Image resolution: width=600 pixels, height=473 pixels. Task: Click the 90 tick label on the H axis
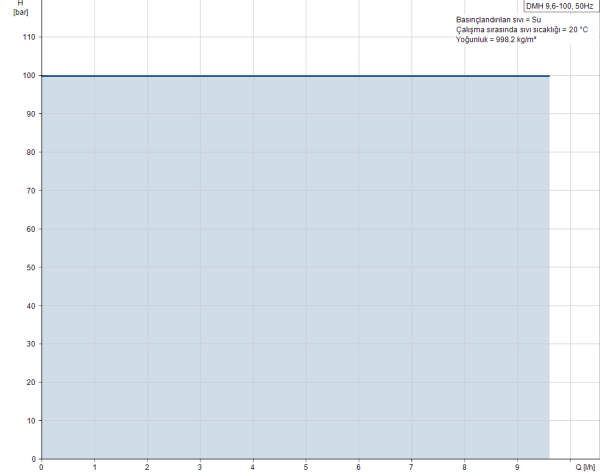[x=31, y=114]
